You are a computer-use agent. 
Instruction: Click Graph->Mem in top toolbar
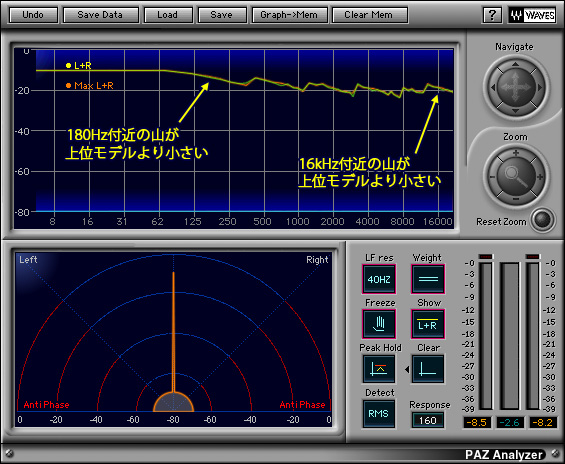pos(289,15)
